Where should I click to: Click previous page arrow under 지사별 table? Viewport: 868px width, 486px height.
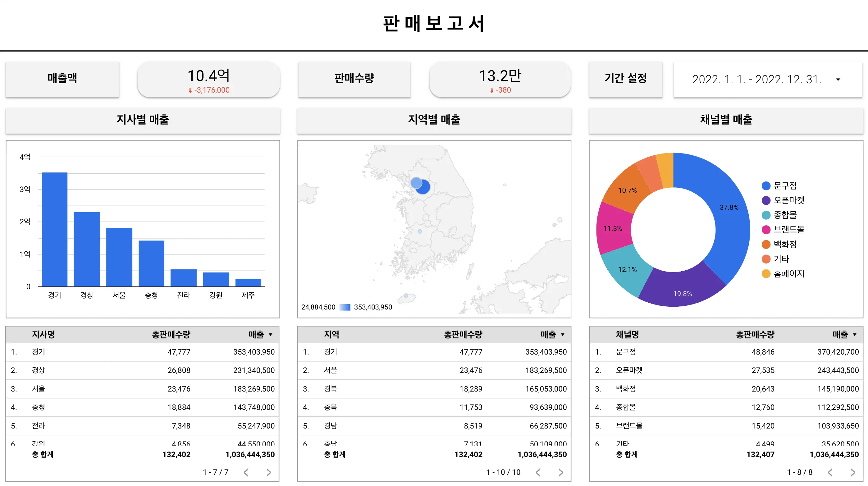[246, 472]
